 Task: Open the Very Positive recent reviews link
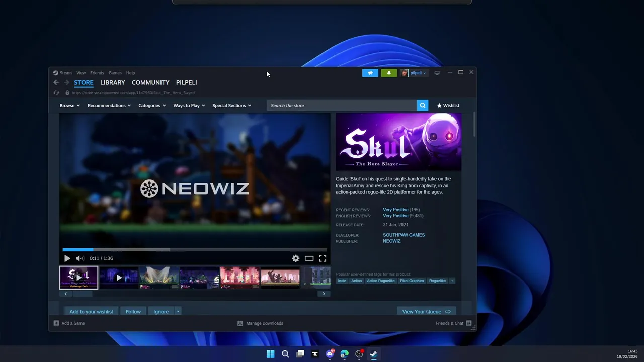(395, 210)
